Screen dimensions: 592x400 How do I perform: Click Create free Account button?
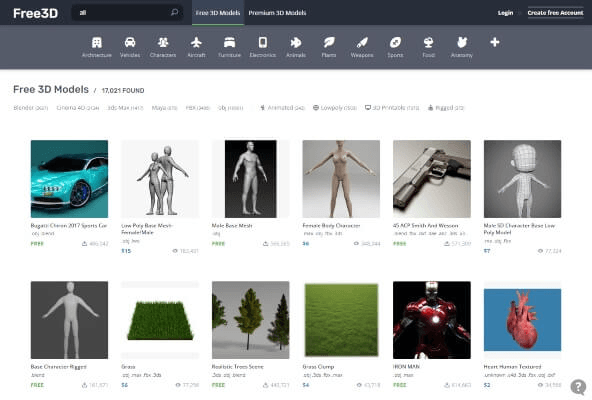(555, 13)
